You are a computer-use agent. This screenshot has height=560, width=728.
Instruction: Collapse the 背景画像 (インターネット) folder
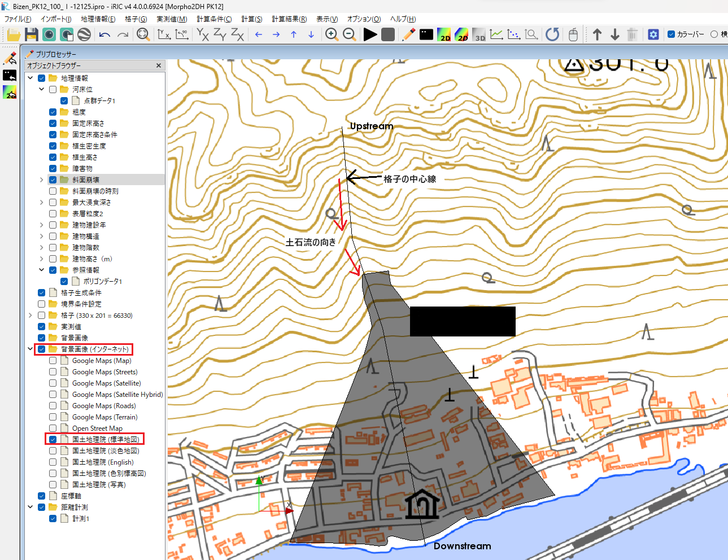pyautogui.click(x=30, y=349)
